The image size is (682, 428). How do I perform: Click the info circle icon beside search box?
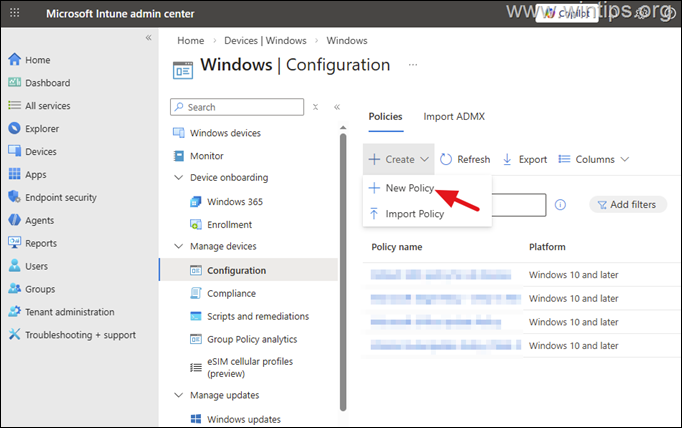(560, 204)
